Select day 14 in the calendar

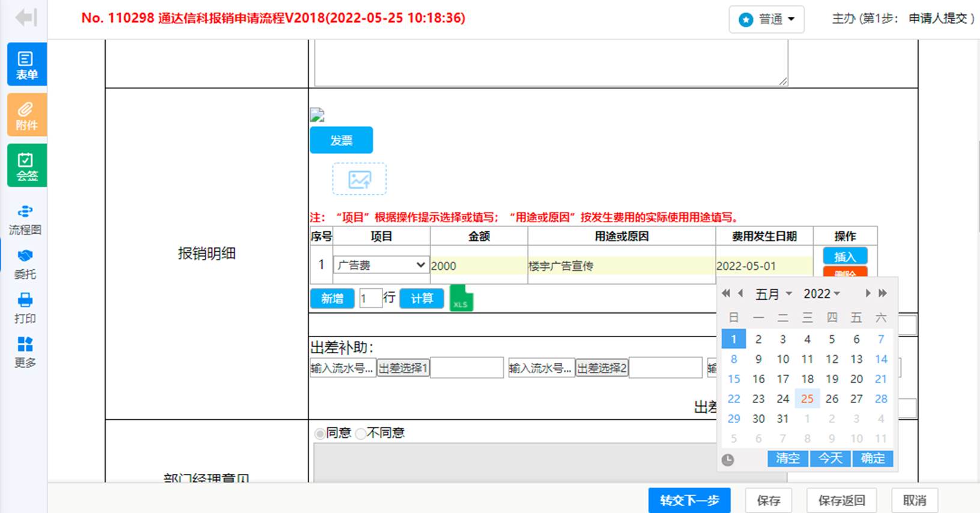tap(881, 359)
